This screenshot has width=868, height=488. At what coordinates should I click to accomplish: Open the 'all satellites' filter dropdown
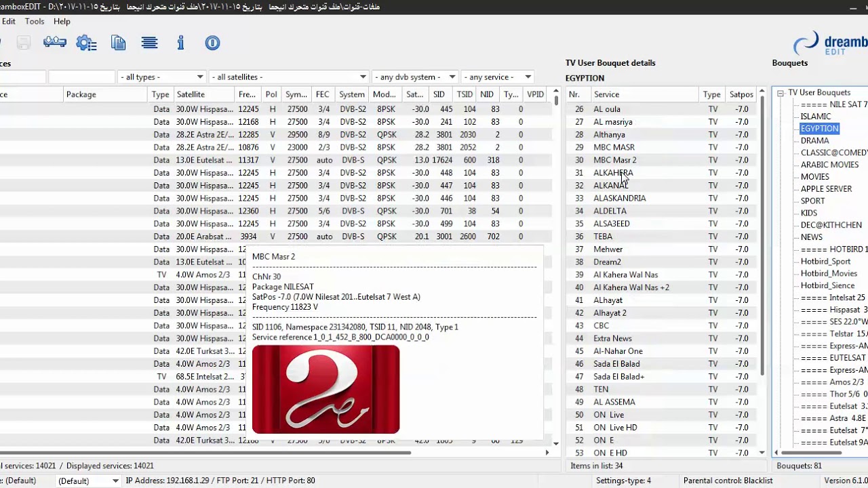click(288, 77)
